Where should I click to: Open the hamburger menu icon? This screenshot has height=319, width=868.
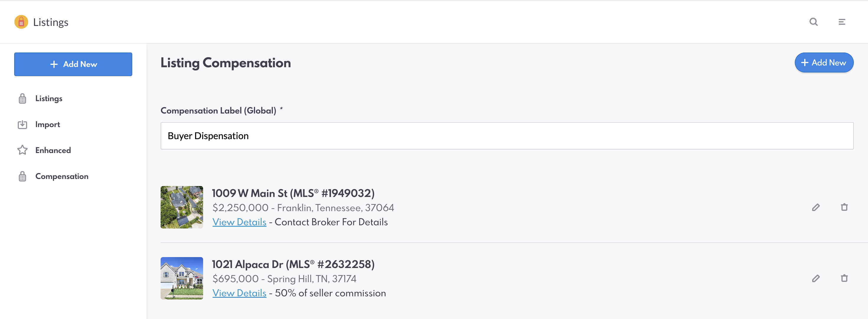pyautogui.click(x=842, y=22)
